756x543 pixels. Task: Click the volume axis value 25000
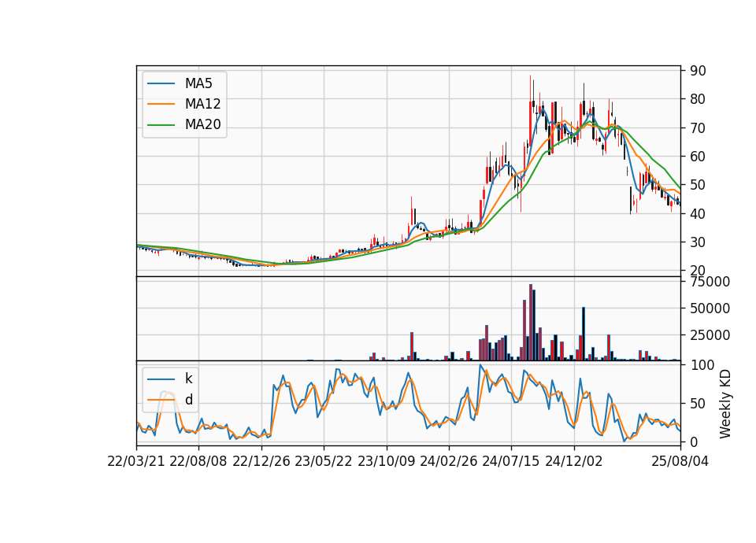pyautogui.click(x=710, y=335)
